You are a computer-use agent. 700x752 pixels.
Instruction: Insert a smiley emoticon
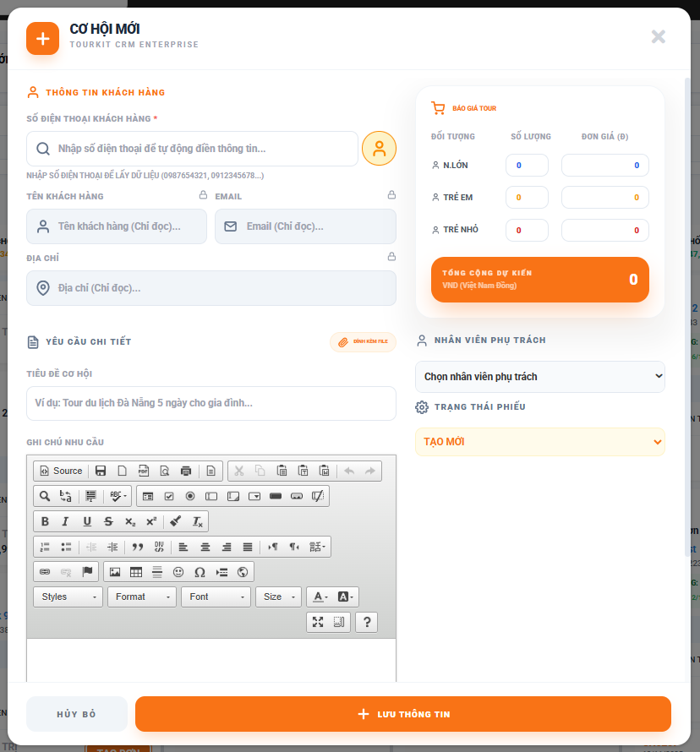pyautogui.click(x=178, y=572)
